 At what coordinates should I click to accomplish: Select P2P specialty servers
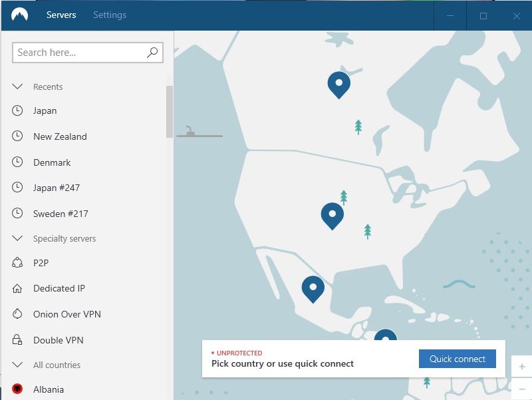click(x=41, y=263)
